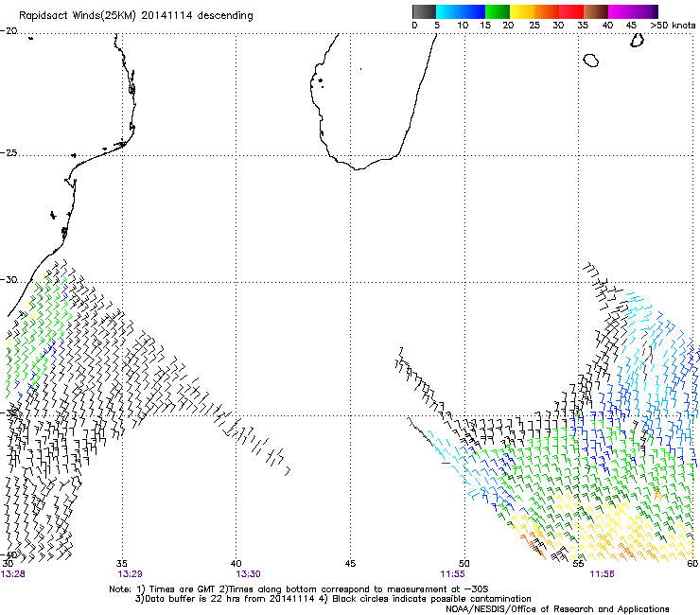Click the '0' label under the color bar
Viewport: 700px width, 615px height.
pos(414,26)
